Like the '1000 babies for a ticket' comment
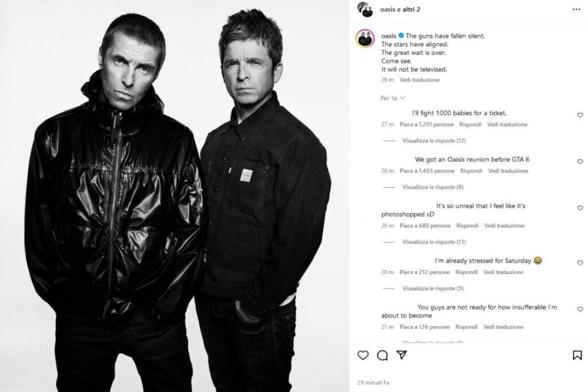588x392 pixels. (x=580, y=115)
